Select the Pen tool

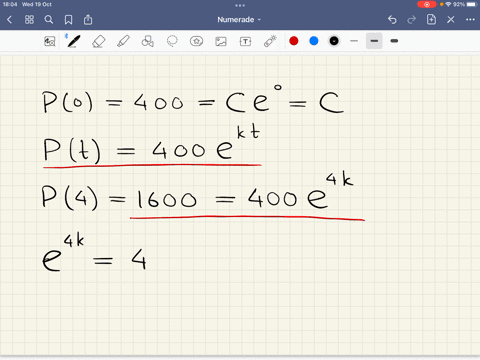[74, 41]
